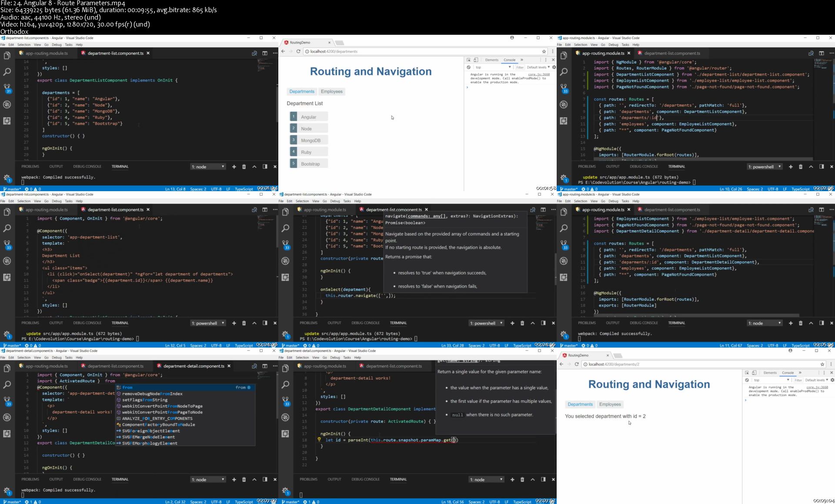Open Debug icon in the 00:02:58 VS Code frame
The width and height of the screenshot is (835, 504).
[x=564, y=105]
